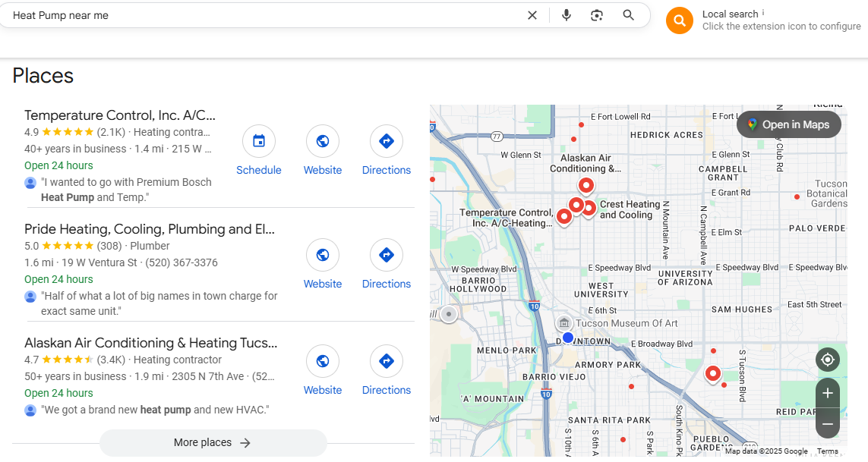The height and width of the screenshot is (462, 868).
Task: Click the magnifying glass search icon
Action: (x=628, y=15)
